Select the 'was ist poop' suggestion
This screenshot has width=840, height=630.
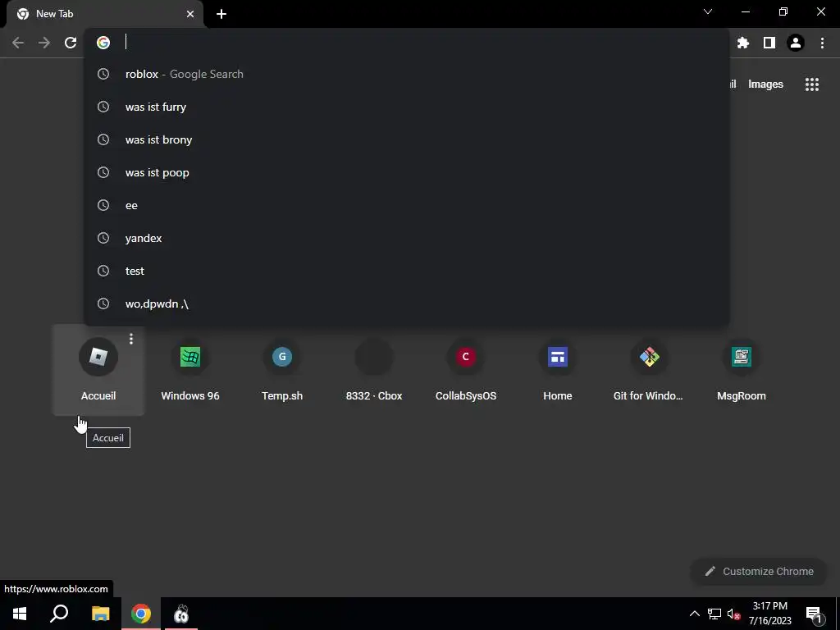coord(407,172)
